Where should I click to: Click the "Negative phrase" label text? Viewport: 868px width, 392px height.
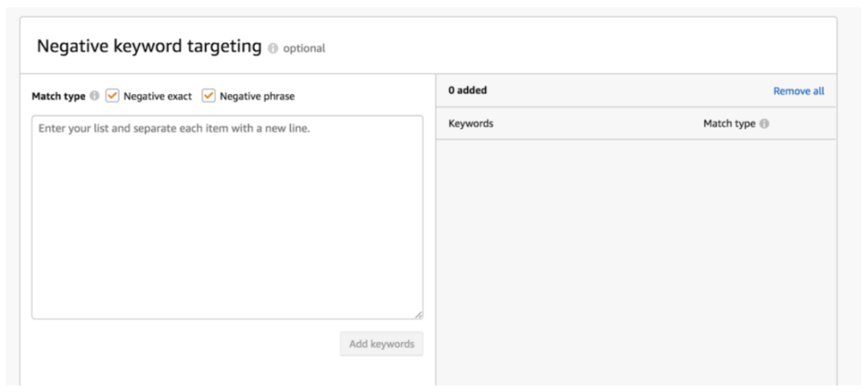(x=257, y=96)
